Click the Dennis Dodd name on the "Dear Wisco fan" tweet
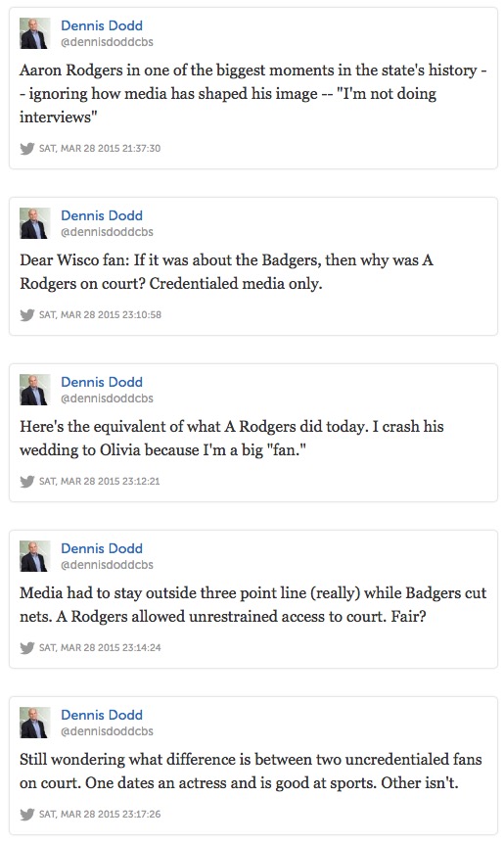The width and height of the screenshot is (504, 844). 102,215
